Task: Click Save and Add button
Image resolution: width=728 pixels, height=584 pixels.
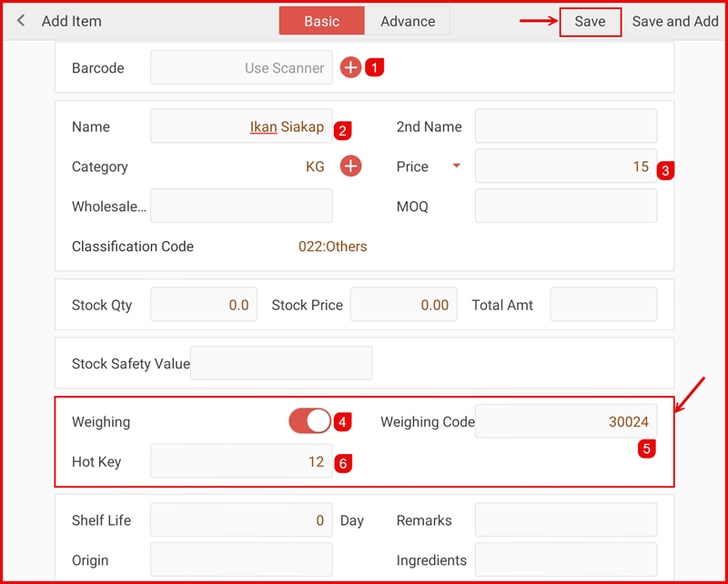Action: (x=675, y=22)
